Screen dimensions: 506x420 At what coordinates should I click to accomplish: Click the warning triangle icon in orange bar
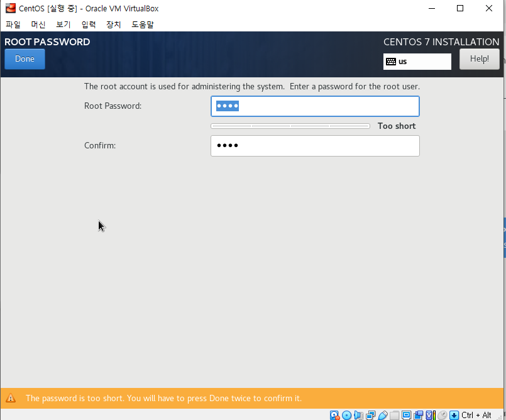[11, 398]
